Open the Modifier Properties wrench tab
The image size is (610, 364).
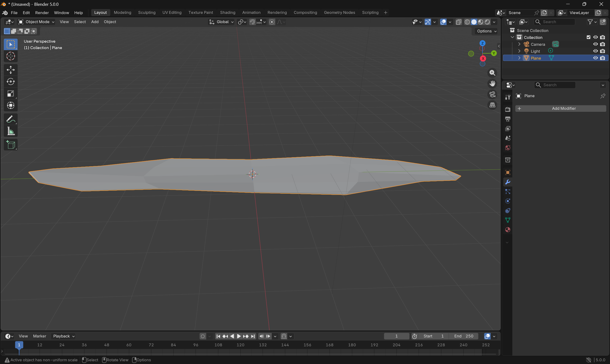pos(508,182)
